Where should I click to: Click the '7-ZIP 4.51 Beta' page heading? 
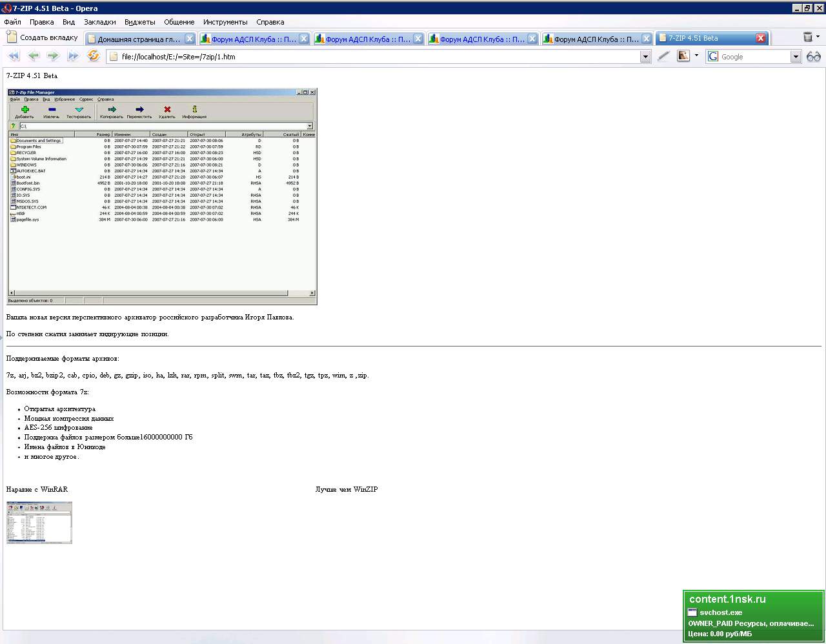click(32, 76)
